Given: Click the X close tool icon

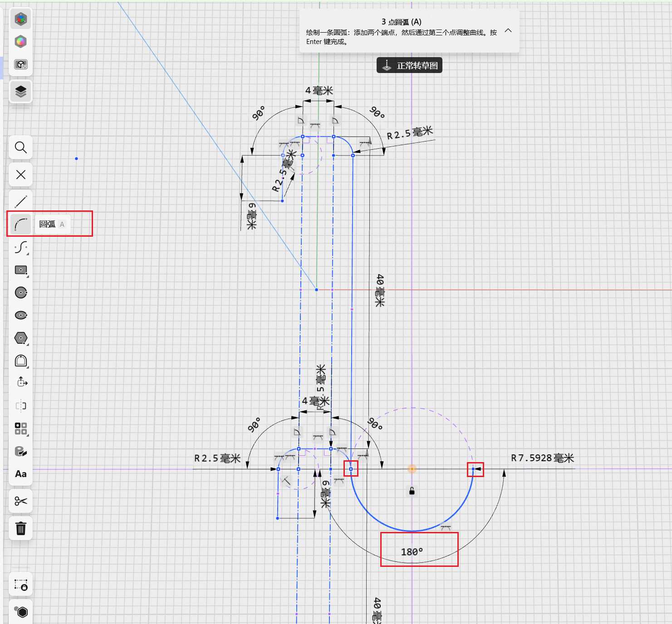Looking at the screenshot, I should [x=21, y=175].
